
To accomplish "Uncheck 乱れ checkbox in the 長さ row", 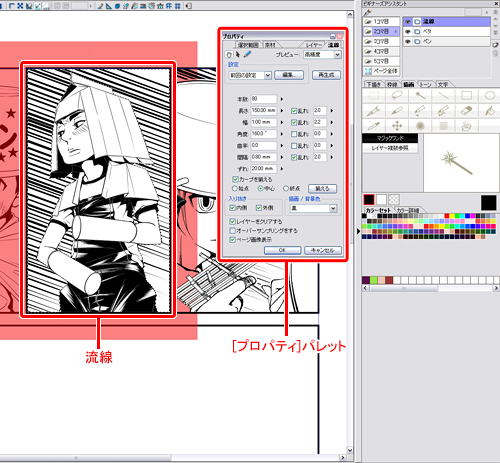I will [x=294, y=111].
